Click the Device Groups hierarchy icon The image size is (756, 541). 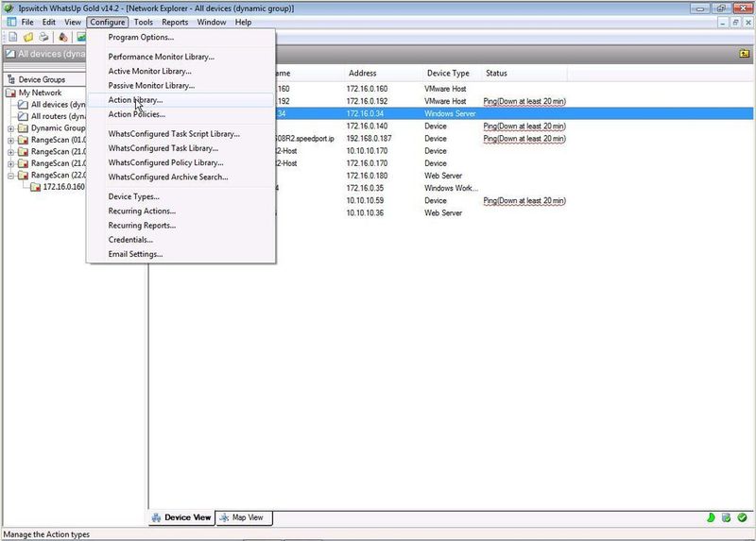[x=11, y=79]
